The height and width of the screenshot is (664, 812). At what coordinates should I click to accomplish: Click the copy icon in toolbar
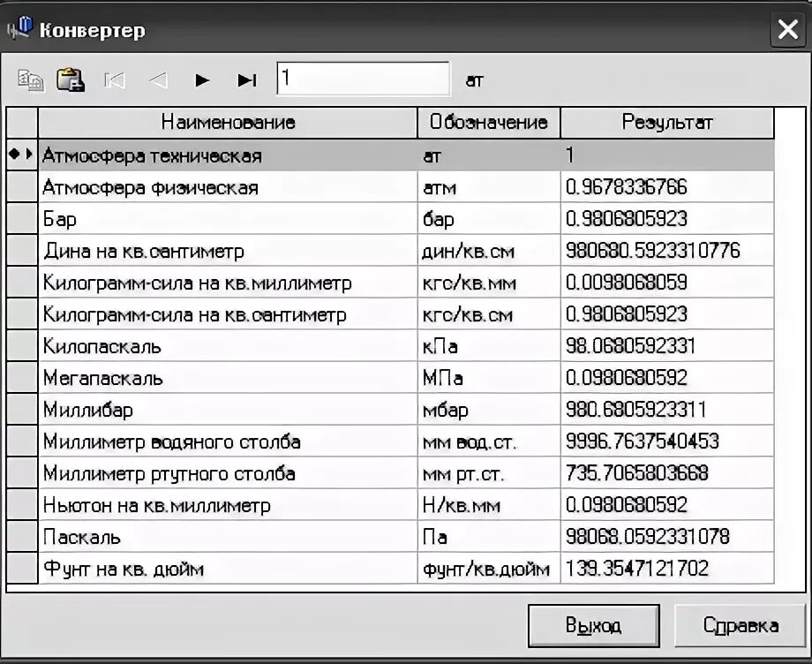click(x=31, y=80)
